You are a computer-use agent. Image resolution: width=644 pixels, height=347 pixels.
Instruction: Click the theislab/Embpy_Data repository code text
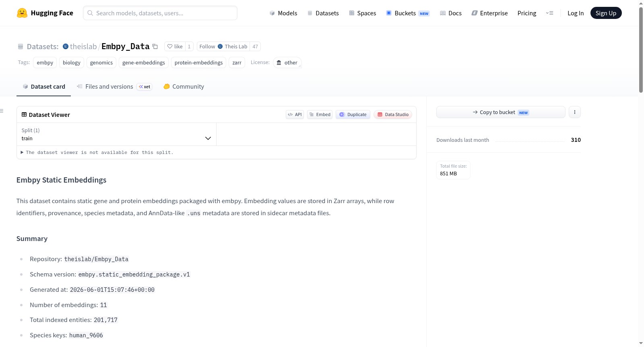96,259
